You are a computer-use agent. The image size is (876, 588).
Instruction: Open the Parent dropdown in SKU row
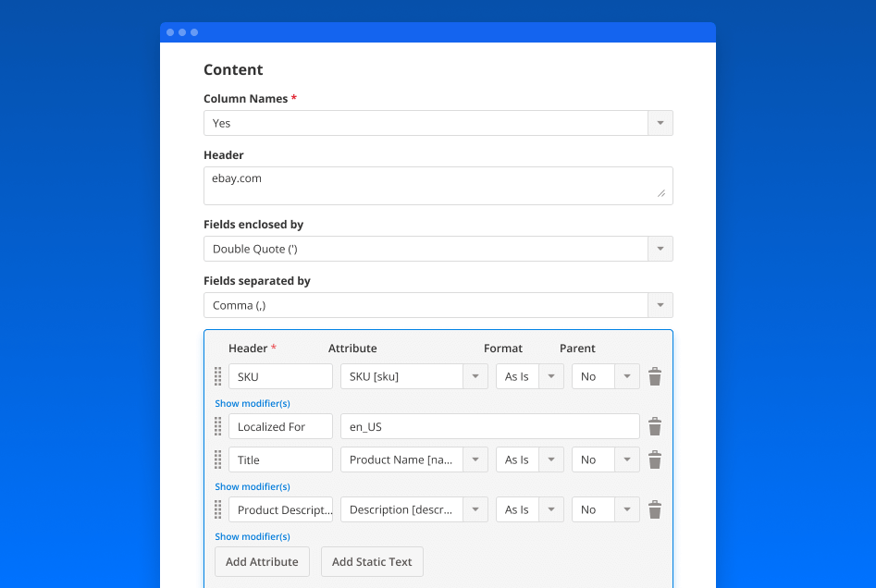[627, 376]
